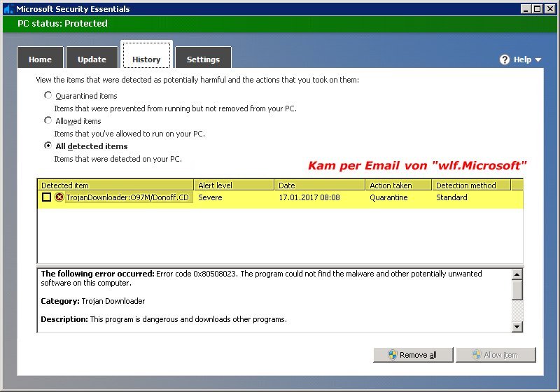The image size is (560, 392).
Task: Click the Description line in details pane
Action: click(164, 319)
